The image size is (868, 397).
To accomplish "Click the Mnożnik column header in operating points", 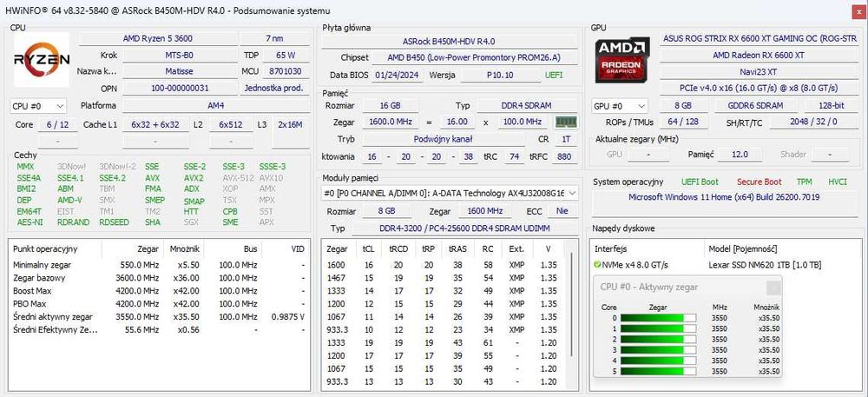I will coord(184,249).
